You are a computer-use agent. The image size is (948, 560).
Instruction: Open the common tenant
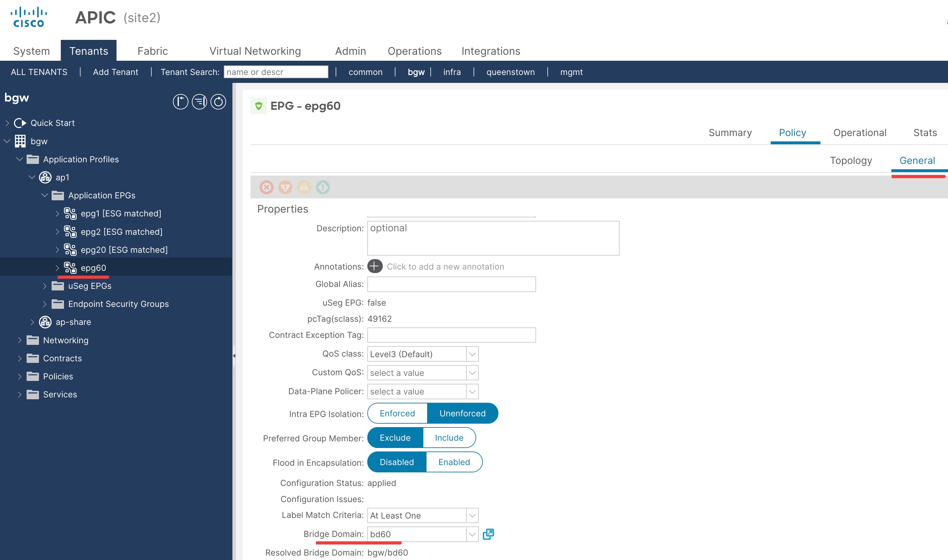[x=365, y=72]
